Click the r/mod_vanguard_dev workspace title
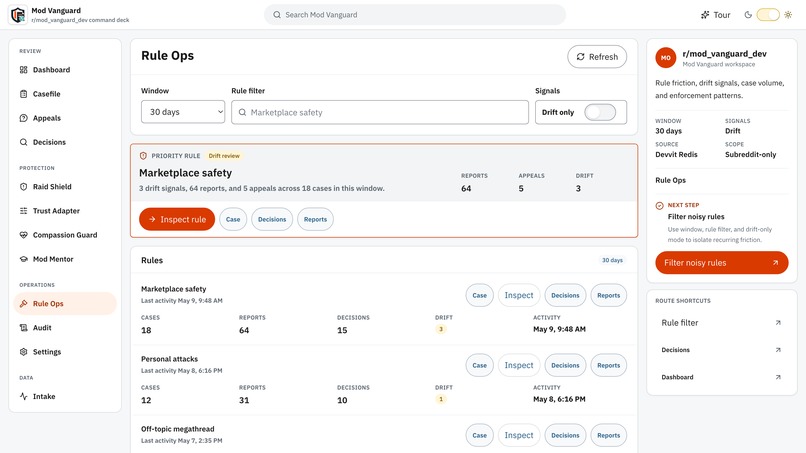 click(724, 53)
